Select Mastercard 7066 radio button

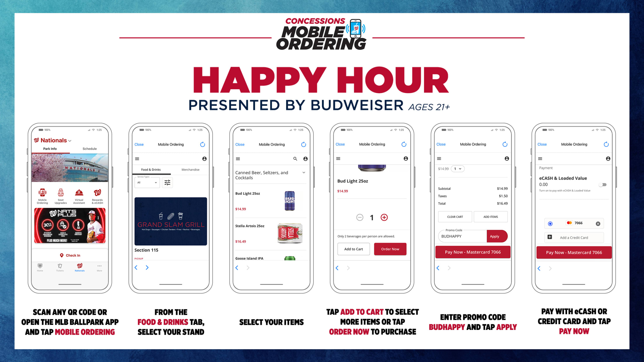coord(550,223)
